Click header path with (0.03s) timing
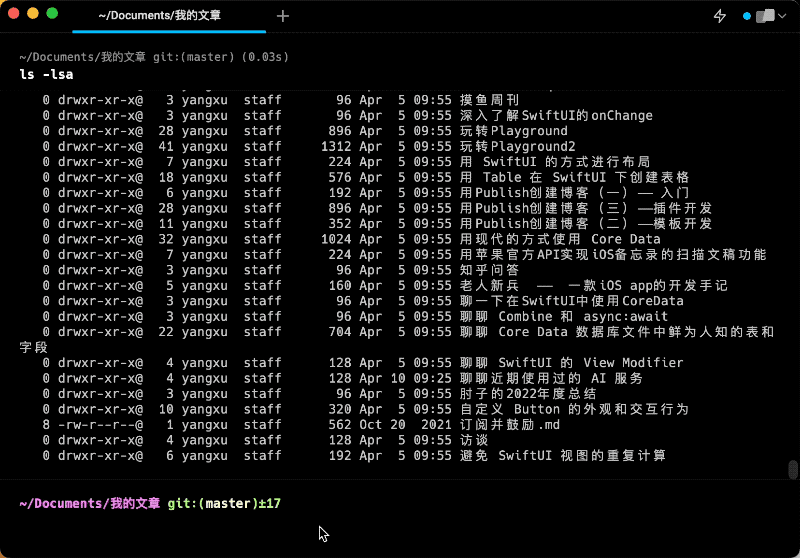Image resolution: width=800 pixels, height=558 pixels. pos(154,57)
